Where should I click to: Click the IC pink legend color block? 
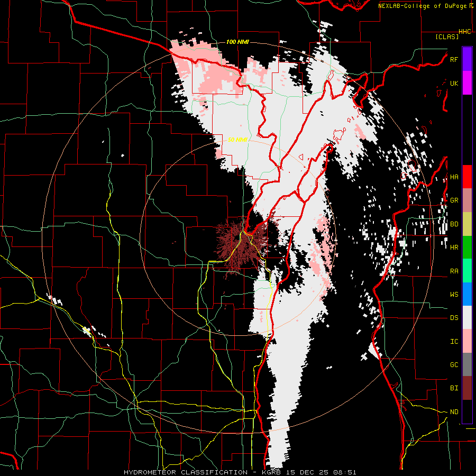(467, 341)
